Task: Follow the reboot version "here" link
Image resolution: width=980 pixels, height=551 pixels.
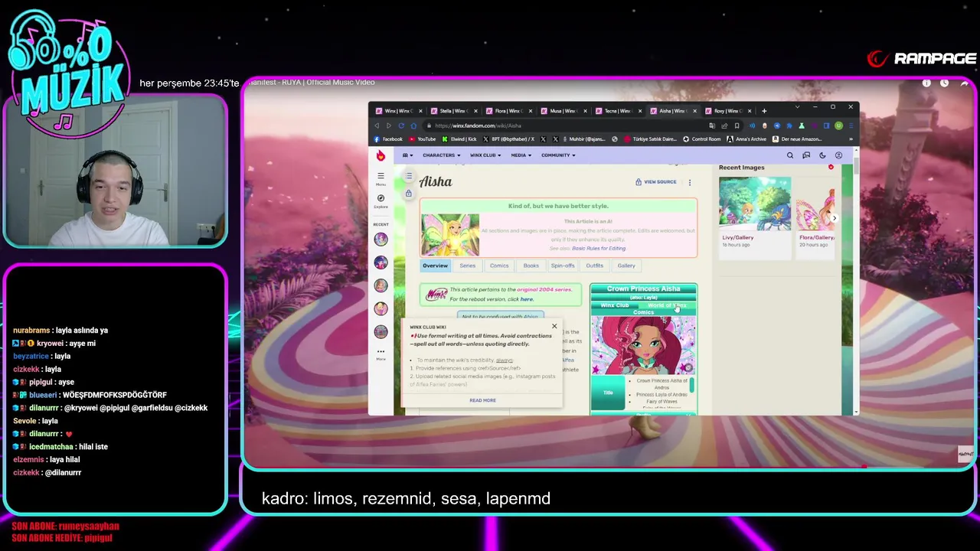Action: click(x=527, y=299)
